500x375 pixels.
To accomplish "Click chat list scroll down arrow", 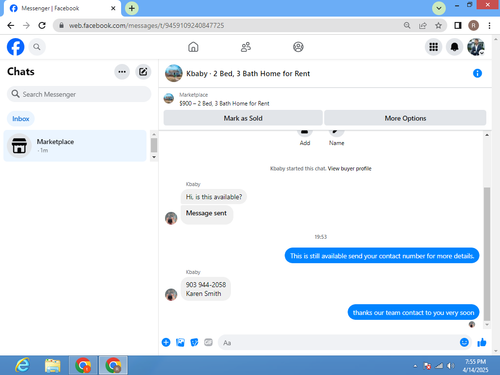I will (154, 157).
